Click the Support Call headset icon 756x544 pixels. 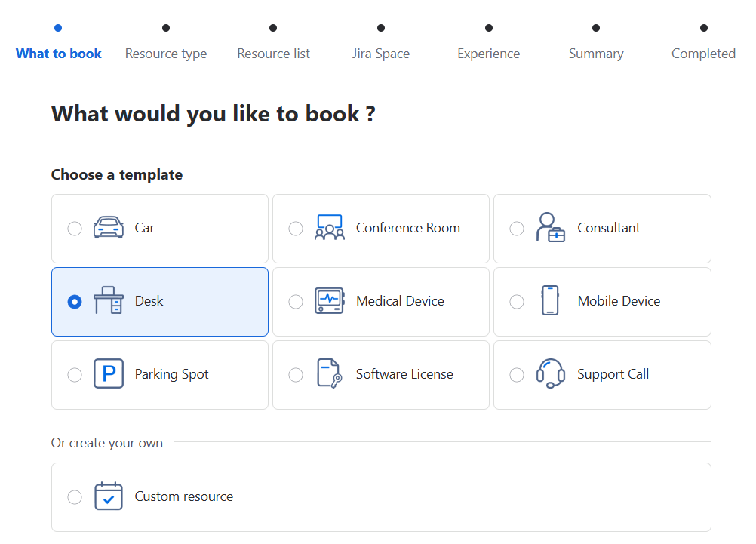point(551,373)
